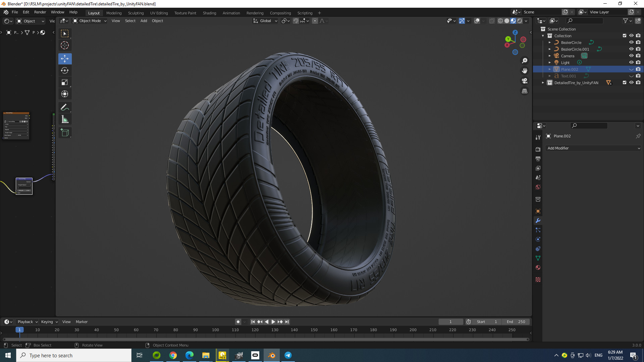
Task: Expand the Text.001 outliner item
Action: point(550,76)
